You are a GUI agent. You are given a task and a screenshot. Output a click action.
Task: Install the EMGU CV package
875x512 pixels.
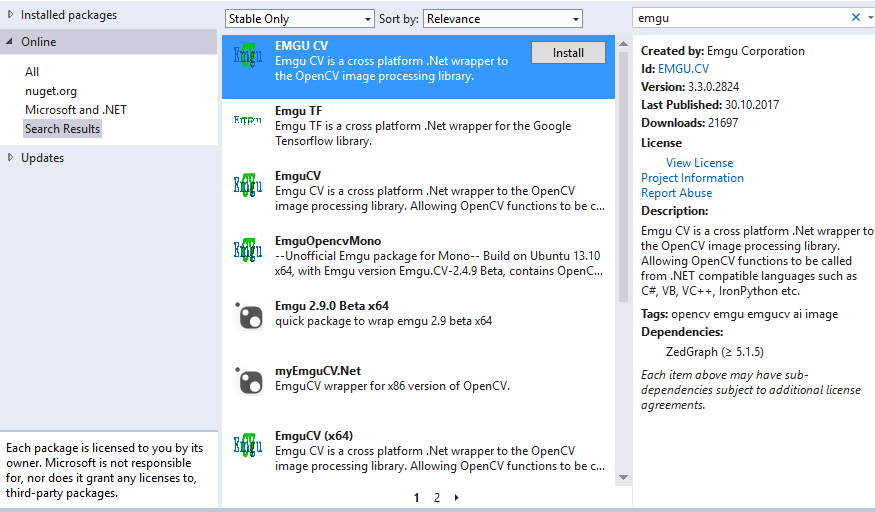[x=568, y=53]
